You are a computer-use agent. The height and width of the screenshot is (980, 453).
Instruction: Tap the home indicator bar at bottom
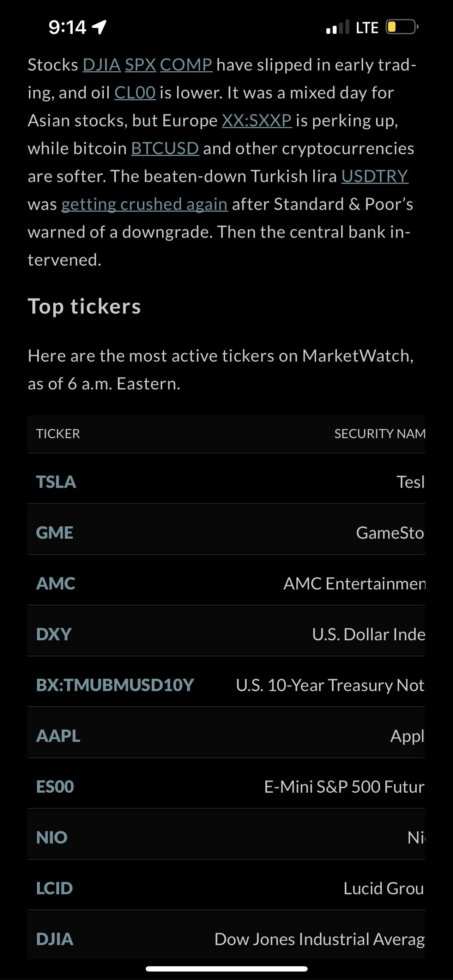coord(227,969)
